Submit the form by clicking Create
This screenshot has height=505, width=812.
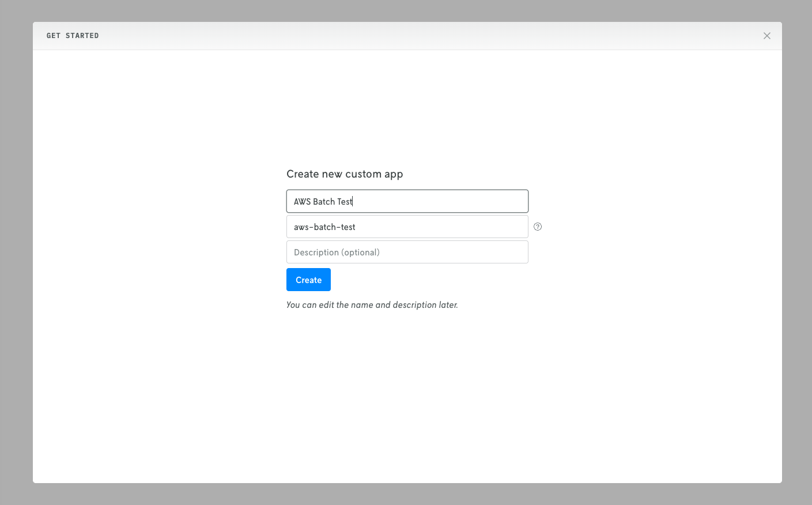pyautogui.click(x=308, y=280)
